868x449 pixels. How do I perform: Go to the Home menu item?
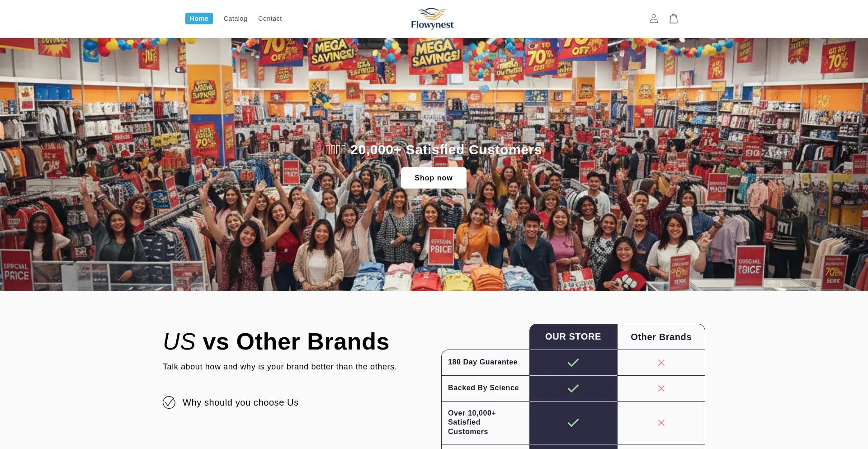199,19
